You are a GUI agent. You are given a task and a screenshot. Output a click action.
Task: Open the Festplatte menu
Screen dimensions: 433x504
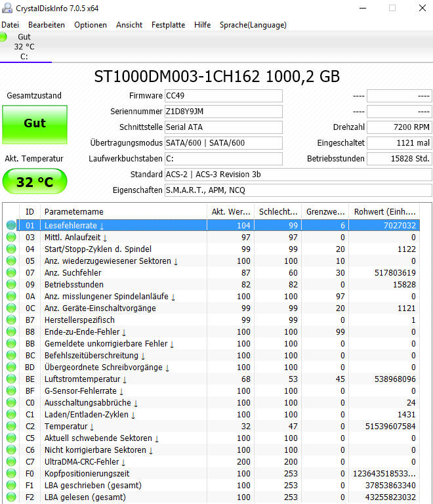pos(169,25)
